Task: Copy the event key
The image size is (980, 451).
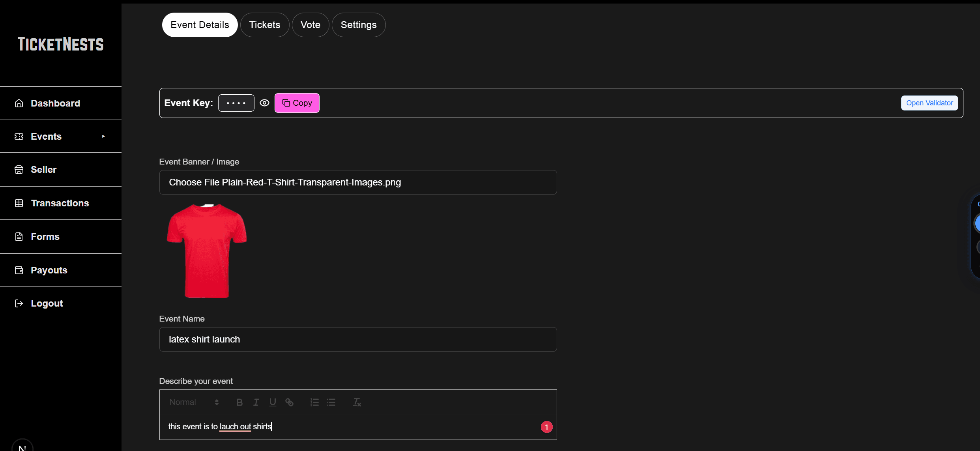Action: 297,103
